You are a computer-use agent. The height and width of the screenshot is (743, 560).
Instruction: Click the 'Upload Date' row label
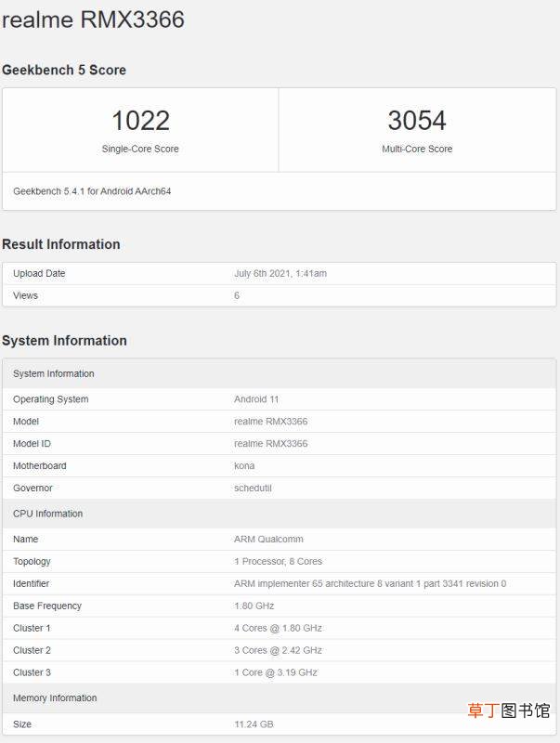(39, 273)
